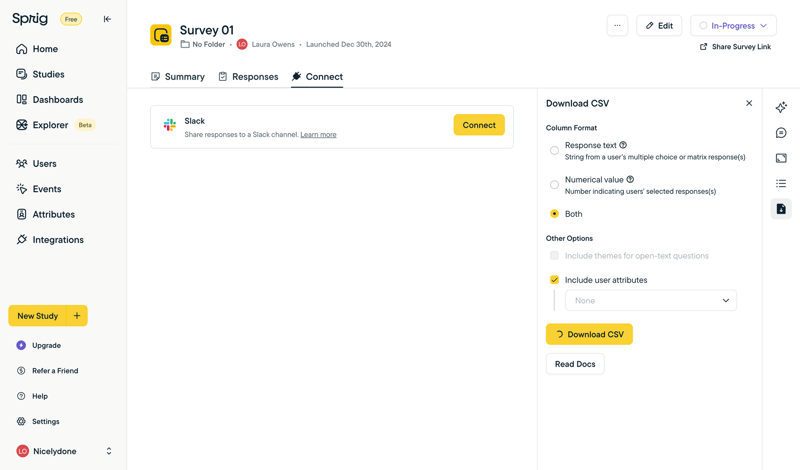Click the Response text help icon
Image resolution: width=800 pixels, height=470 pixels.
tap(623, 145)
